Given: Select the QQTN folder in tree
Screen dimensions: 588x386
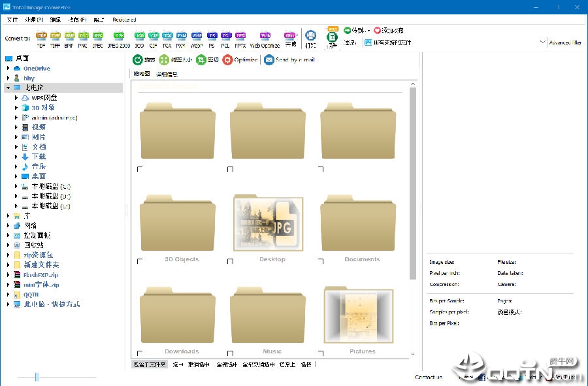Looking at the screenshot, I should click(x=31, y=295).
